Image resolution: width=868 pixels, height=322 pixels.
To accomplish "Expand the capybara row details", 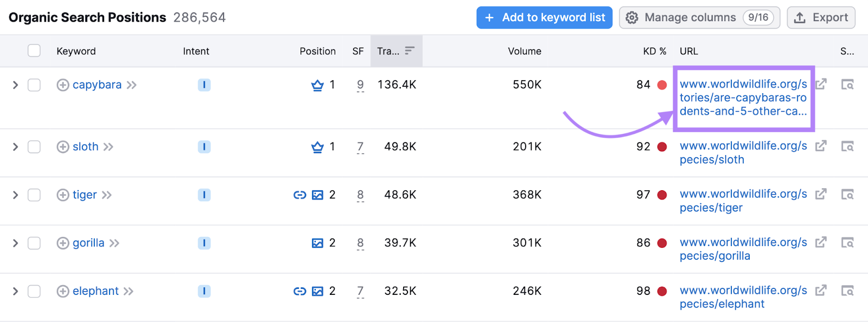I will coord(15,85).
